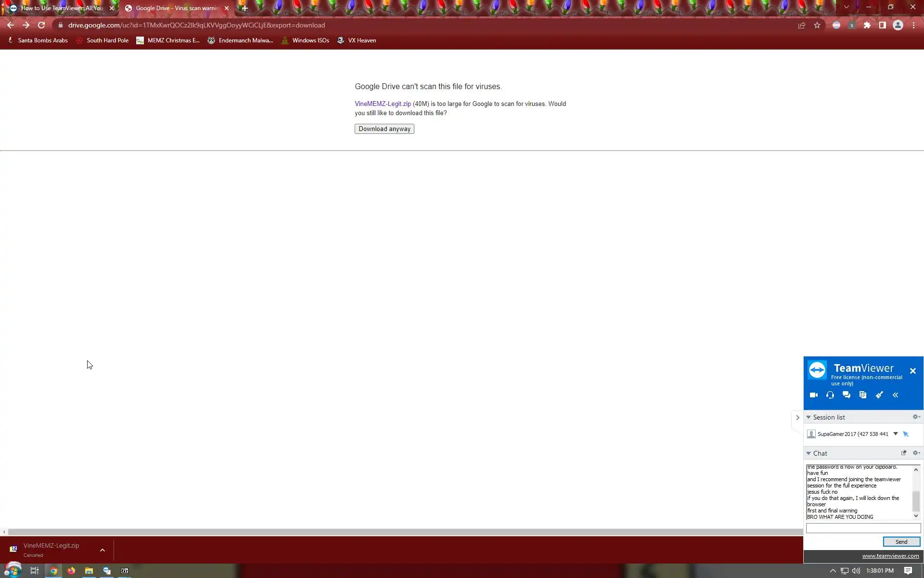Click the TeamViewer headset audio icon
924x578 pixels.
[830, 395]
